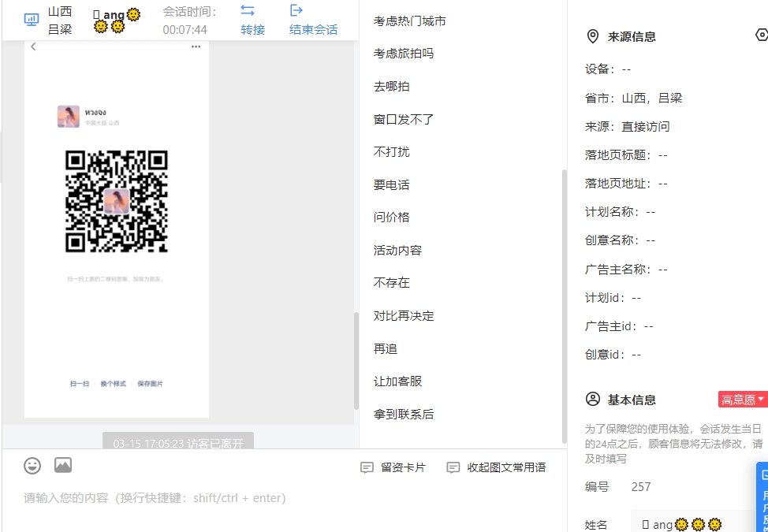Click the 省市：山西，吕梁 row
Image resolution: width=768 pixels, height=532 pixels.
pos(633,98)
